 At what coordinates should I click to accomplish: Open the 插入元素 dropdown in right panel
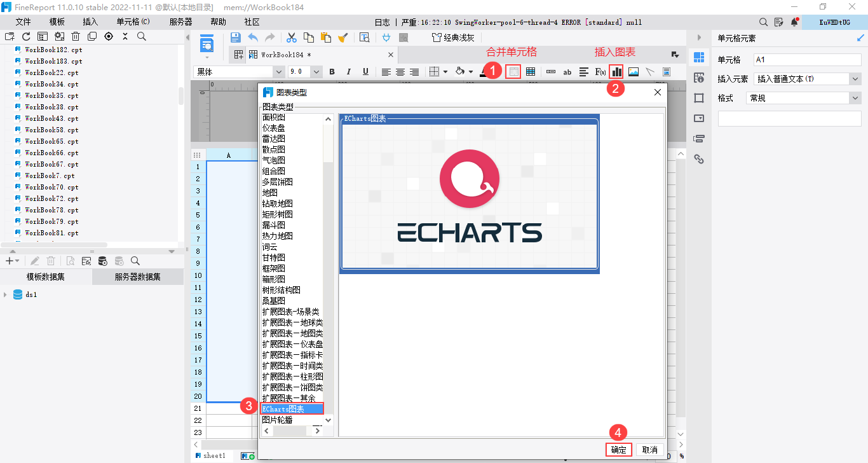click(x=855, y=79)
